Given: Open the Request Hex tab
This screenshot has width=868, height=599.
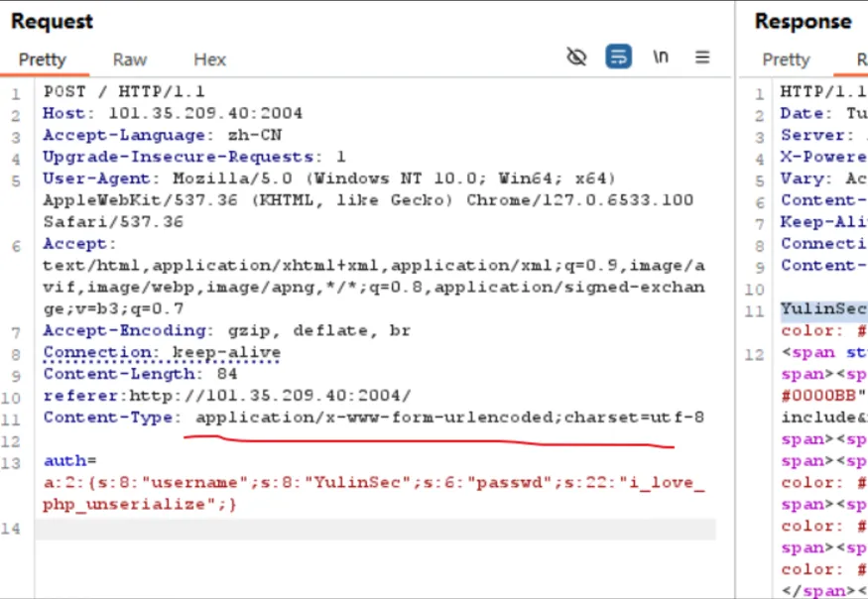Looking at the screenshot, I should [209, 60].
